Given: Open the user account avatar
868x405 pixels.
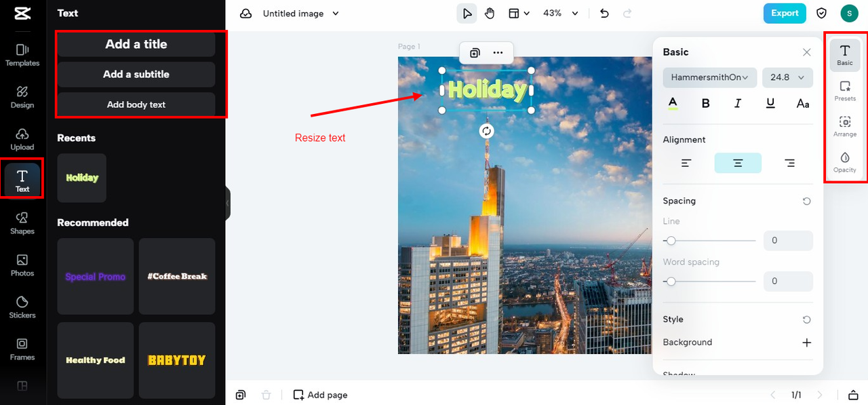Looking at the screenshot, I should click(x=849, y=14).
